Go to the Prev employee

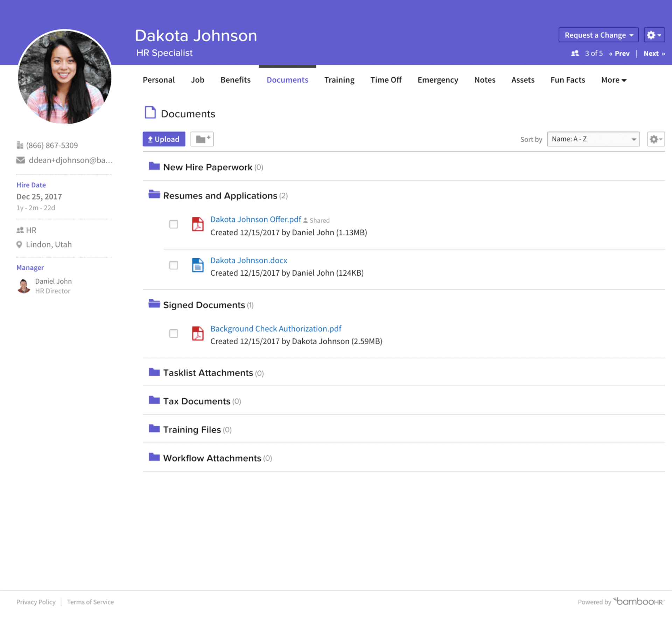(x=619, y=54)
